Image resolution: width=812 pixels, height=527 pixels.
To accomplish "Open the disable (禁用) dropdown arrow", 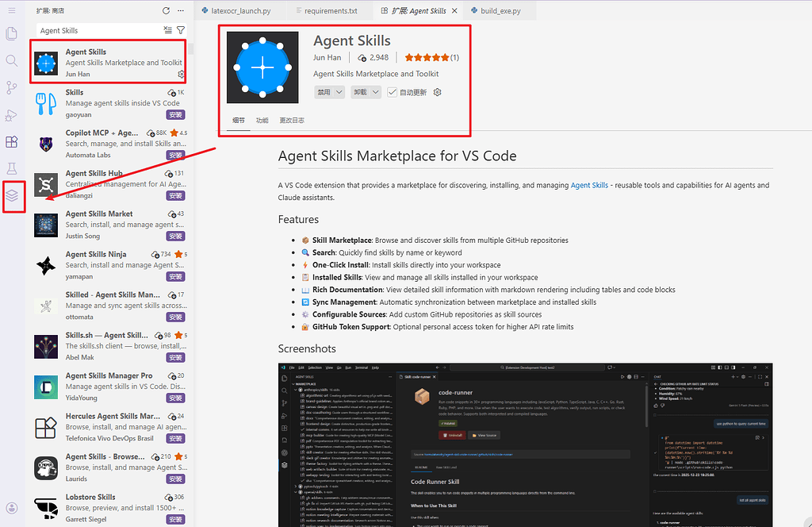I will 339,92.
